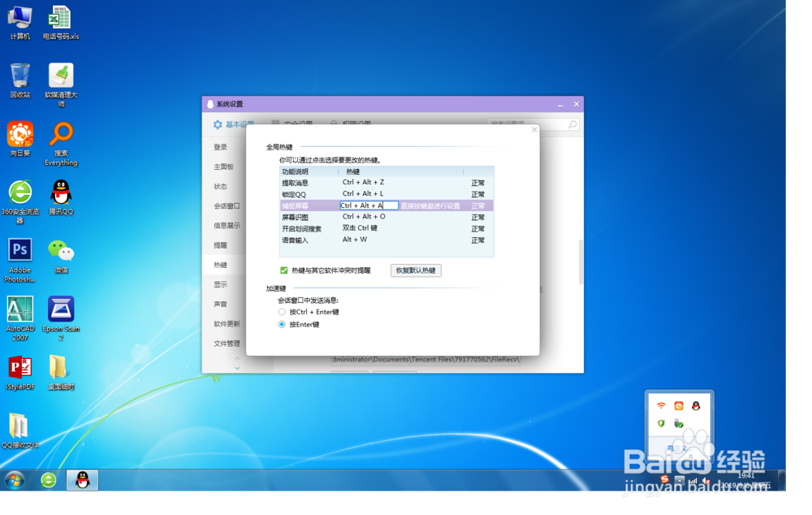This screenshot has height=515, width=812.
Task: Select the 按Enter键 radio button
Action: pos(282,324)
